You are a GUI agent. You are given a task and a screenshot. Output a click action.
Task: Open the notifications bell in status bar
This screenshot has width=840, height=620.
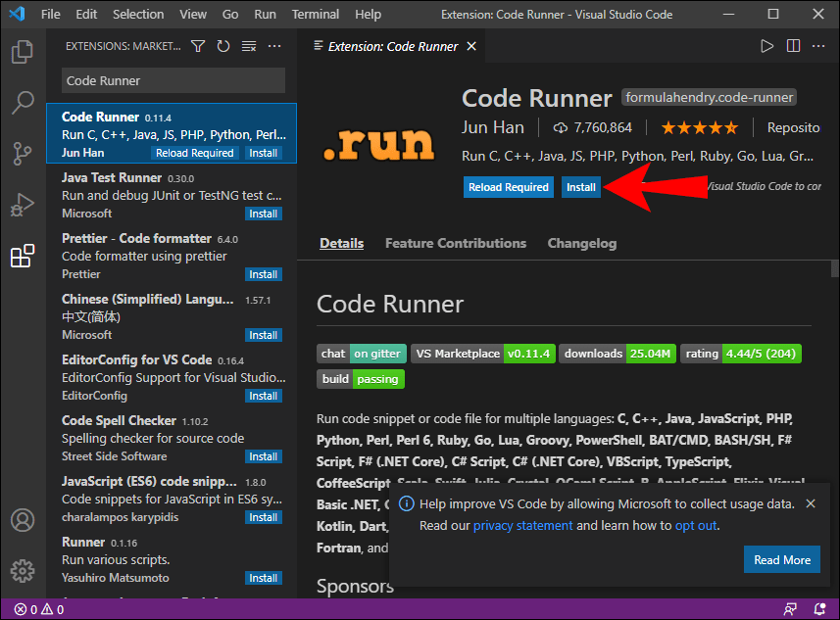[x=818, y=608]
